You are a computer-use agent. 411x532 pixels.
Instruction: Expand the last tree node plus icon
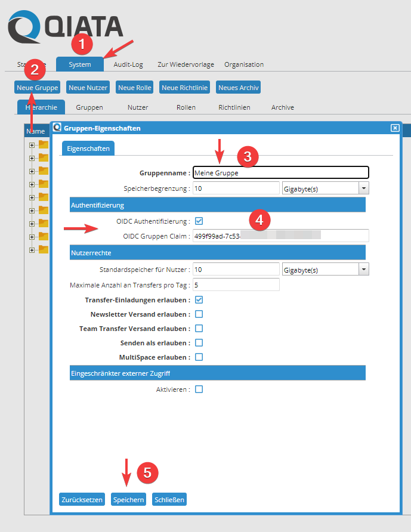pyautogui.click(x=32, y=249)
